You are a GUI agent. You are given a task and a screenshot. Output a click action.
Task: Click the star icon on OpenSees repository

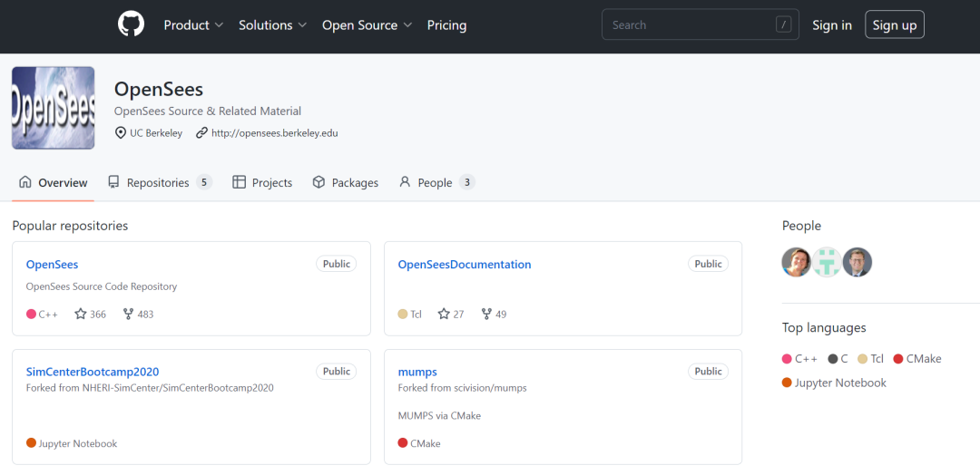click(81, 315)
